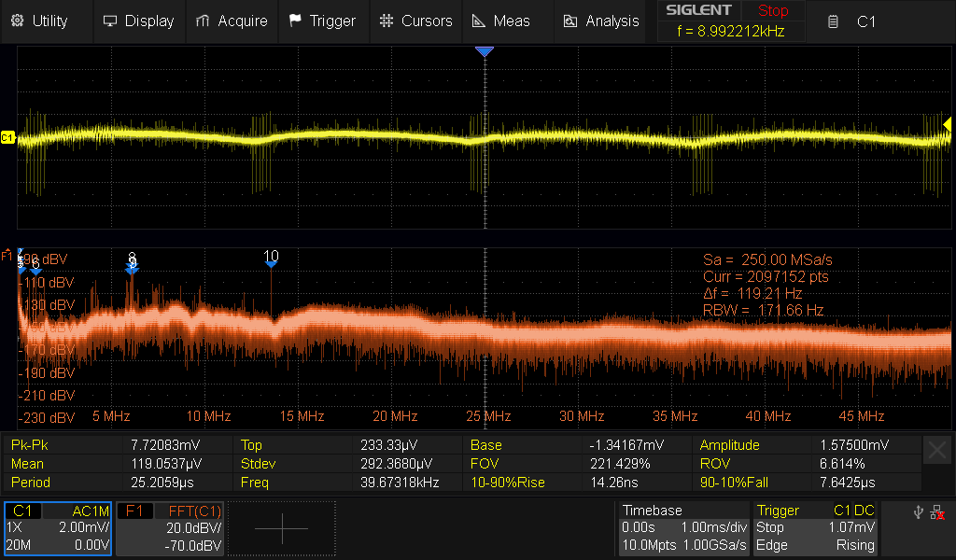Click the yellow trigger level arrow
The image size is (956, 560).
tap(947, 125)
